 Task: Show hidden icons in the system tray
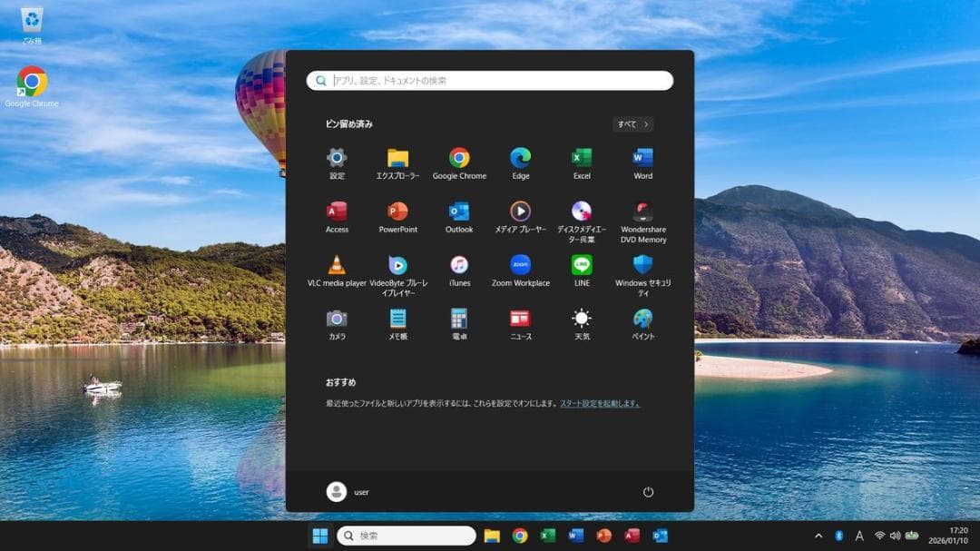tap(818, 536)
